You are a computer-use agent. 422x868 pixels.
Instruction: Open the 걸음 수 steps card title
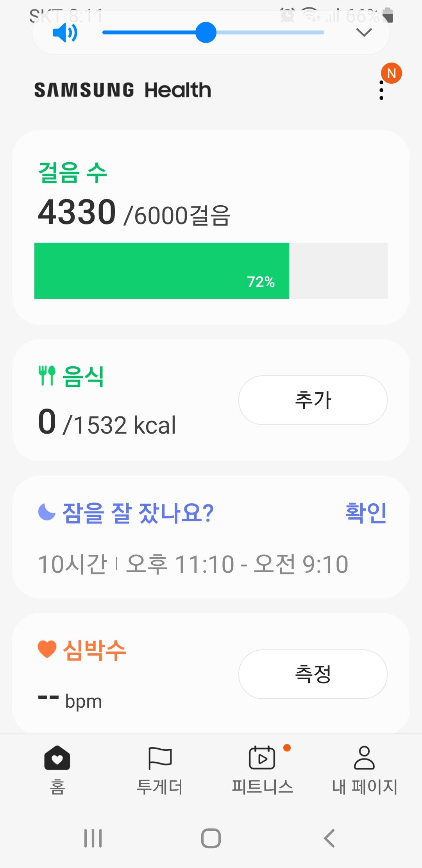point(73,172)
